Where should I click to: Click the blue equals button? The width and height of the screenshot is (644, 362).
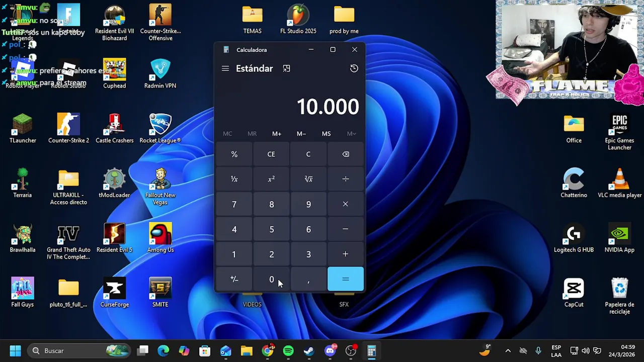coord(346,279)
